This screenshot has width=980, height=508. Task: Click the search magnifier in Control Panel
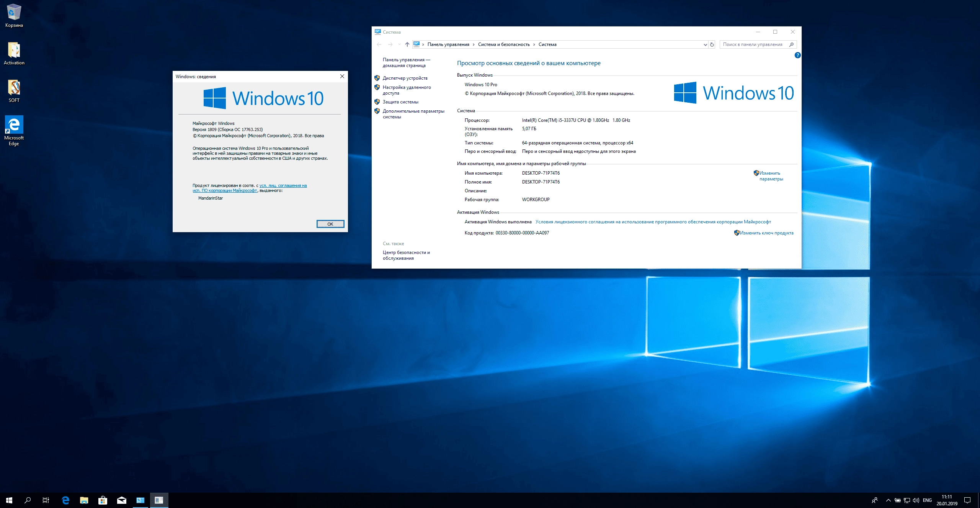point(792,44)
